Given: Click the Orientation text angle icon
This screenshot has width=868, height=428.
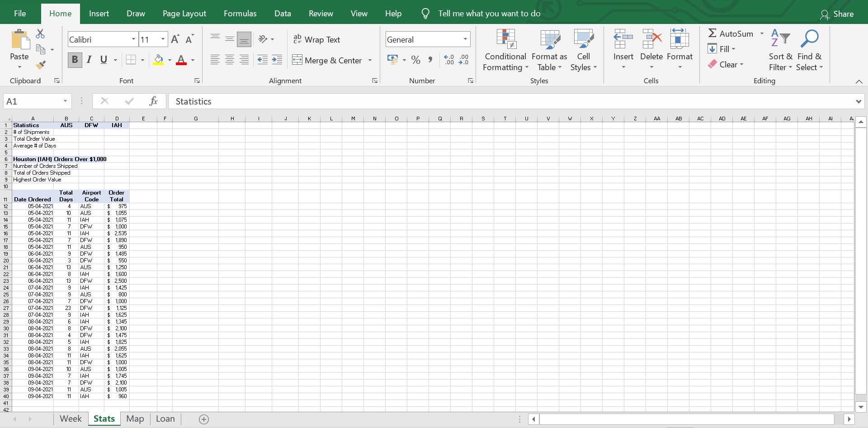Looking at the screenshot, I should (x=263, y=39).
